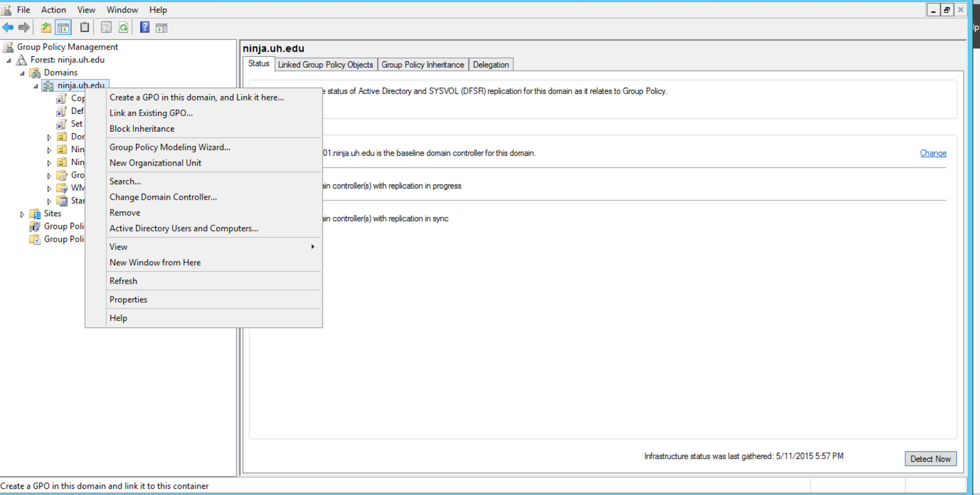980x495 pixels.
Task: Switch to Group Policy Inheritance tab
Action: click(423, 65)
